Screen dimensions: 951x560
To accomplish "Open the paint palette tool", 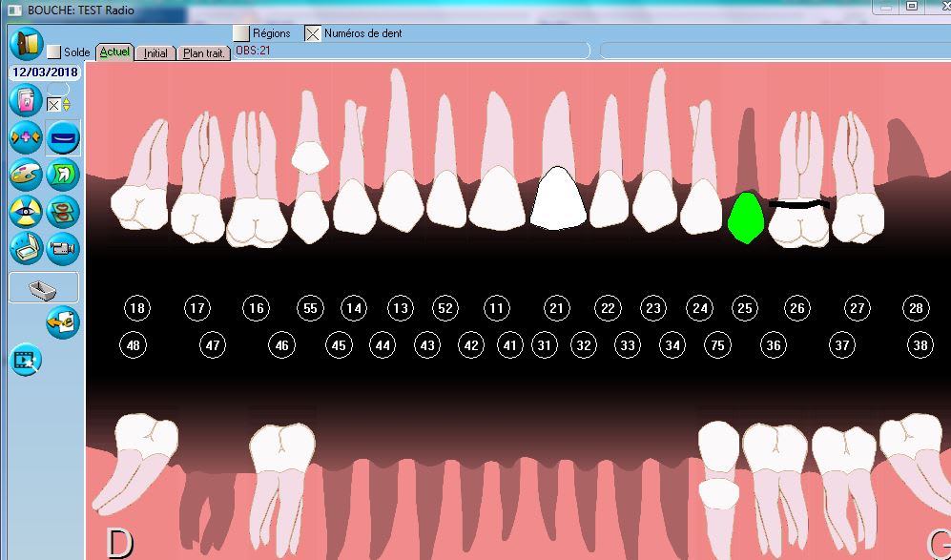I will 26,175.
